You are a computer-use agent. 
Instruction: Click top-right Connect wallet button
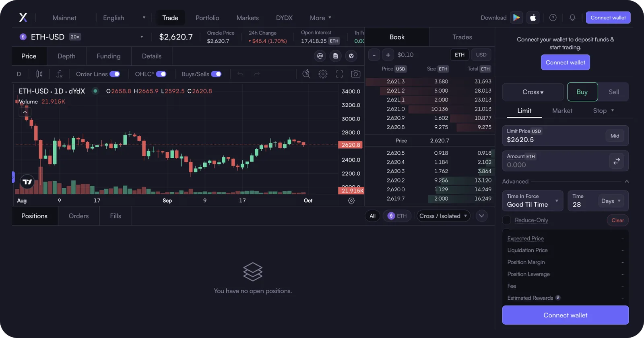tap(608, 17)
